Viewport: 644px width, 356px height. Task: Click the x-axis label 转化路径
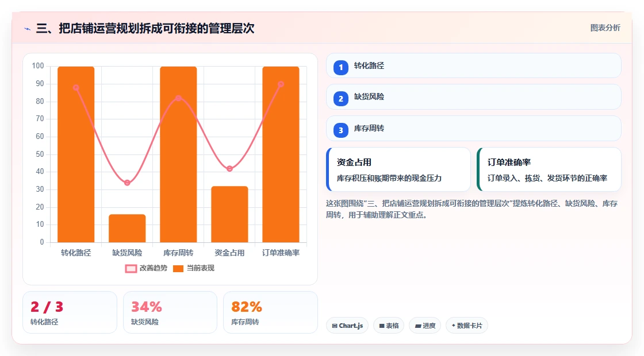tap(76, 253)
